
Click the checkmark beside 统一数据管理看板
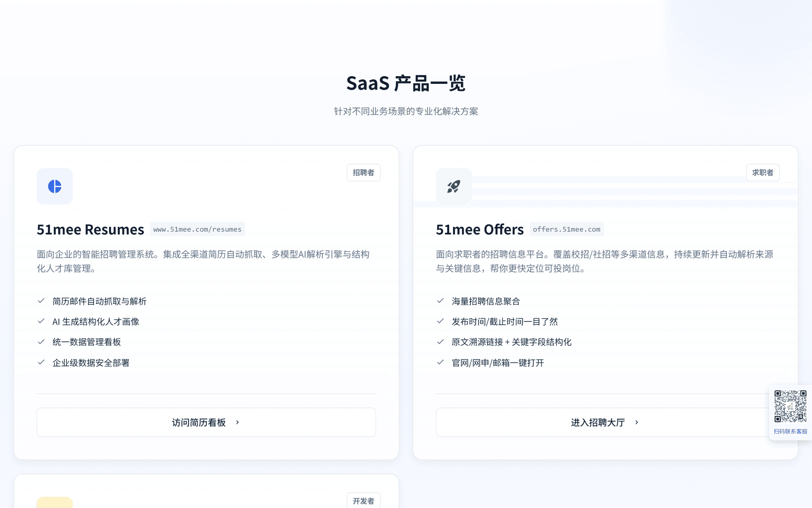point(41,342)
